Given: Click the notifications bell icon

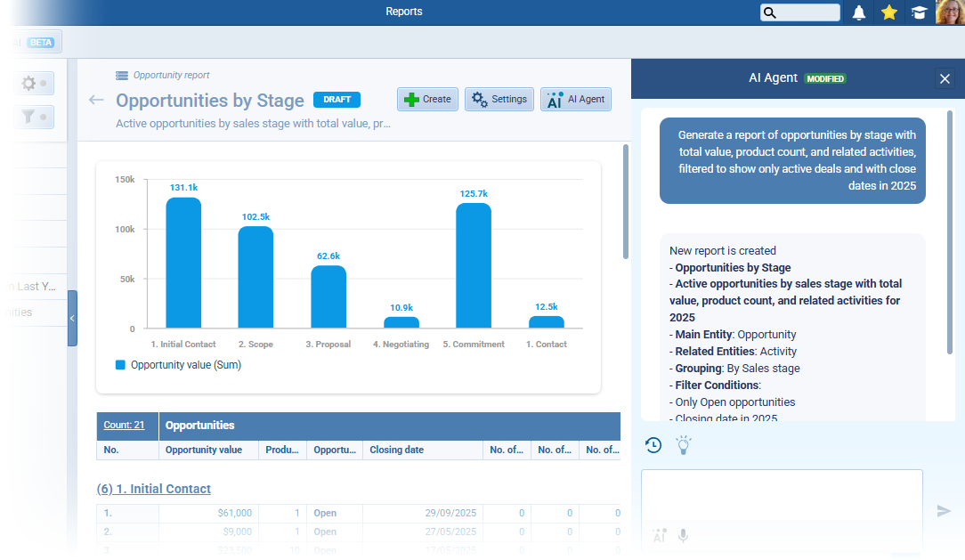Looking at the screenshot, I should [x=859, y=12].
